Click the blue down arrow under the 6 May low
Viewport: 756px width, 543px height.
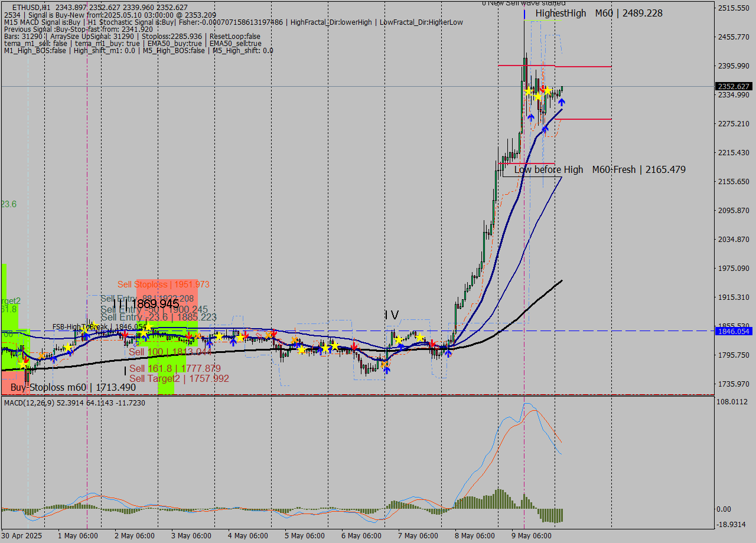pyautogui.click(x=387, y=370)
